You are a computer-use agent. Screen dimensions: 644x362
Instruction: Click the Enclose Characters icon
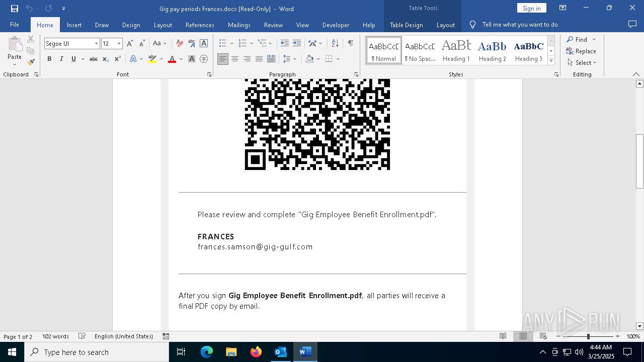pyautogui.click(x=204, y=59)
